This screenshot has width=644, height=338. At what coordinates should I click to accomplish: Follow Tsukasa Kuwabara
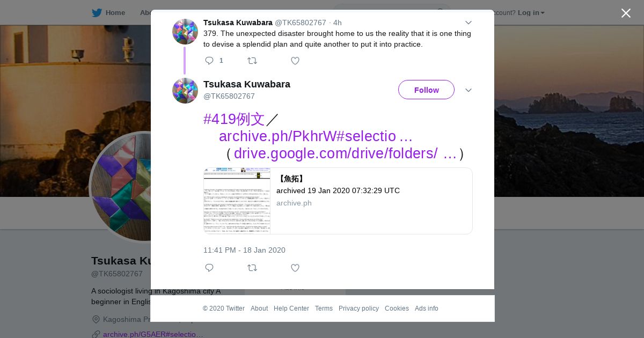point(426,90)
